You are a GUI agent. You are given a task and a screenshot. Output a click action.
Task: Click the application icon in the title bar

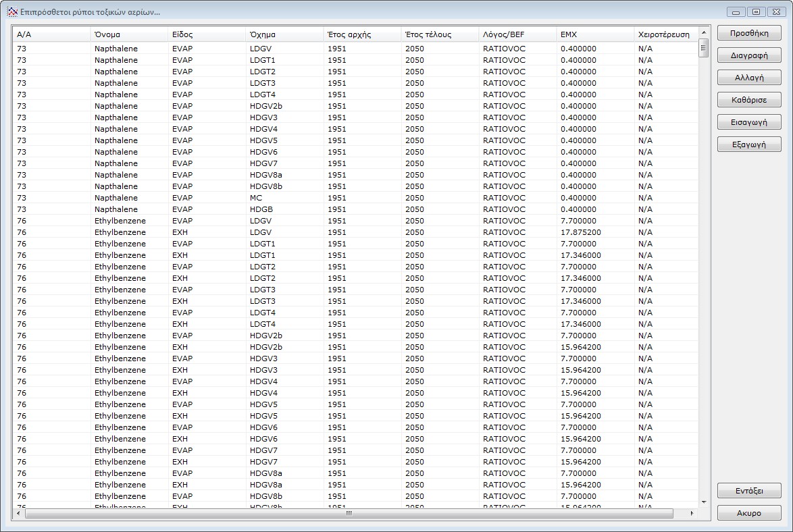11,11
